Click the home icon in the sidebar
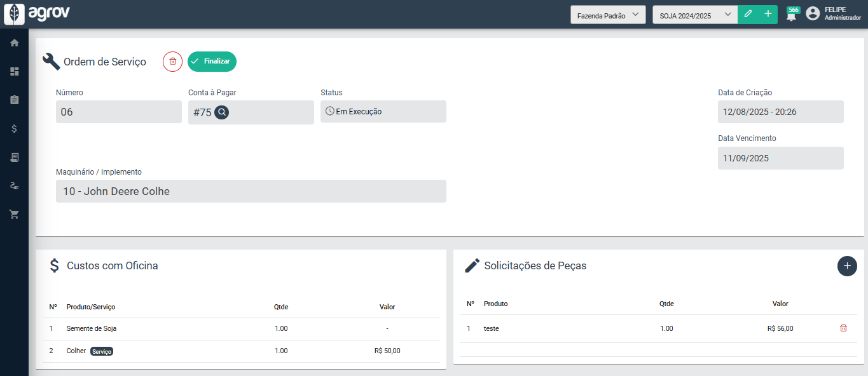 [14, 43]
